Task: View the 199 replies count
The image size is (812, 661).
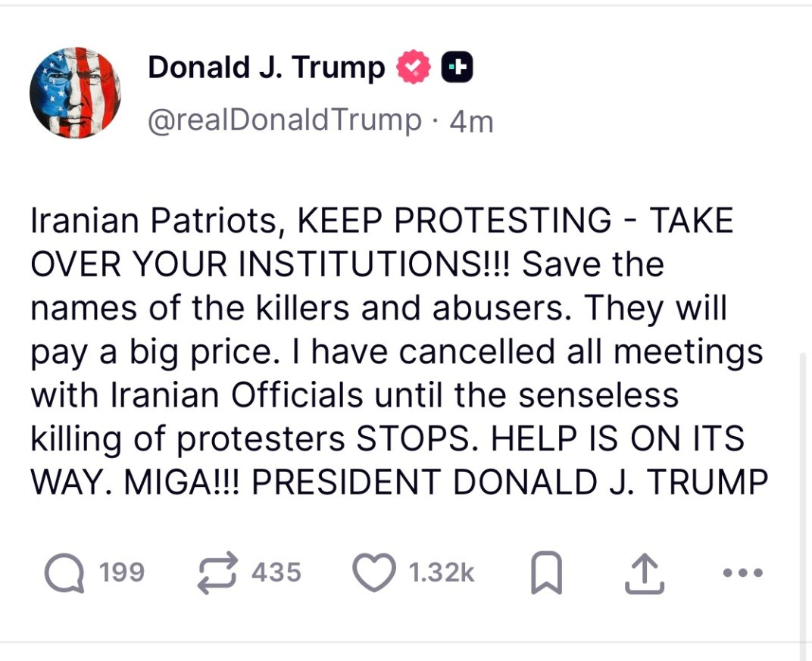Action: [x=122, y=572]
